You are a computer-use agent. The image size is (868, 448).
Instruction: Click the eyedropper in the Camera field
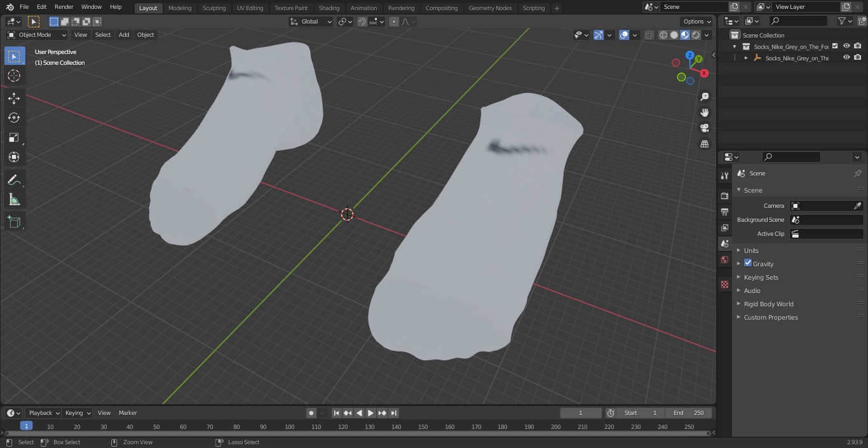pos(857,206)
